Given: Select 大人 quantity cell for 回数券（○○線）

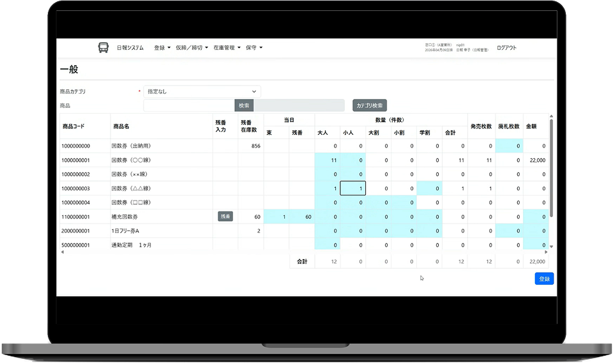Looking at the screenshot, I should [327, 160].
